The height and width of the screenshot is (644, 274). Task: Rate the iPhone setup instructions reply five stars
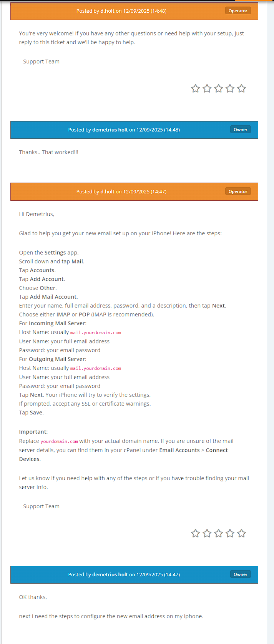tap(241, 533)
